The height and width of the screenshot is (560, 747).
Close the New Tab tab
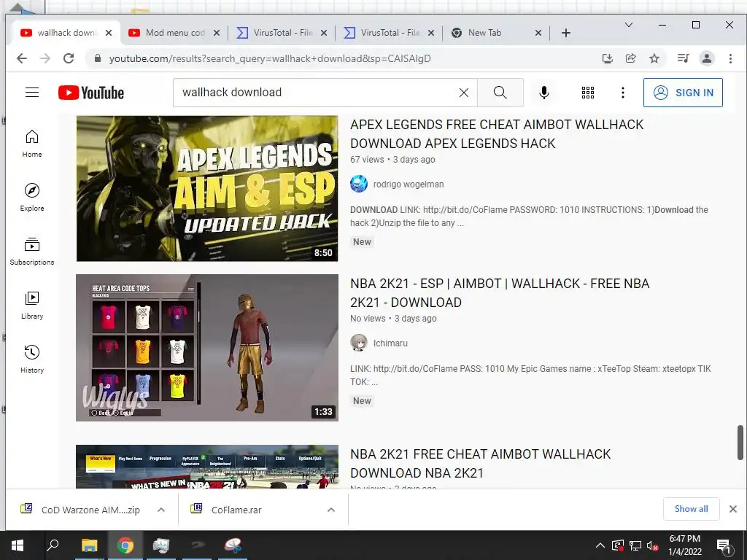(538, 33)
